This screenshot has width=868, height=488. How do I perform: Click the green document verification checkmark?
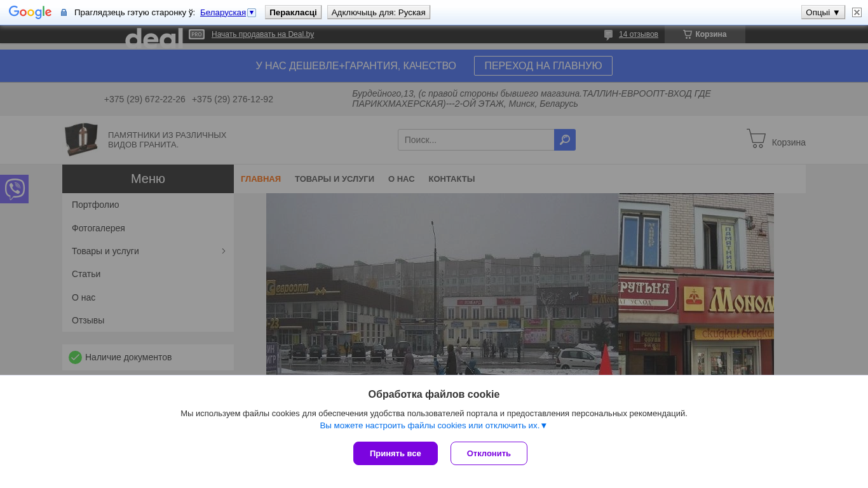(75, 357)
